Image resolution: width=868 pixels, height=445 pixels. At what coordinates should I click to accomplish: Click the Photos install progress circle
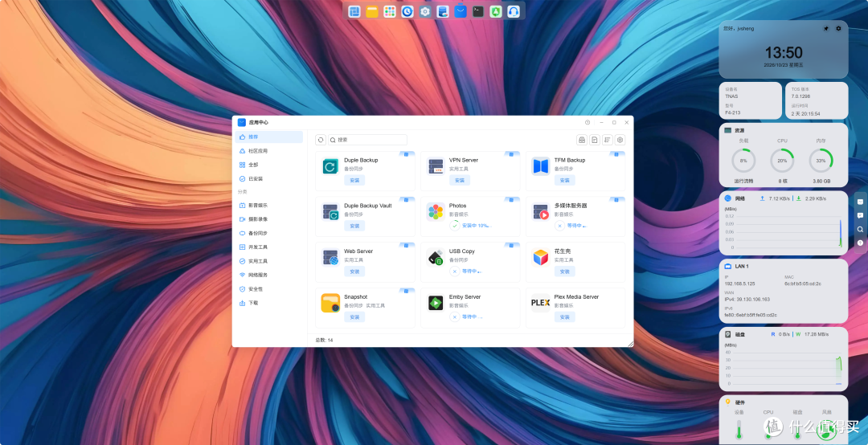tap(454, 225)
